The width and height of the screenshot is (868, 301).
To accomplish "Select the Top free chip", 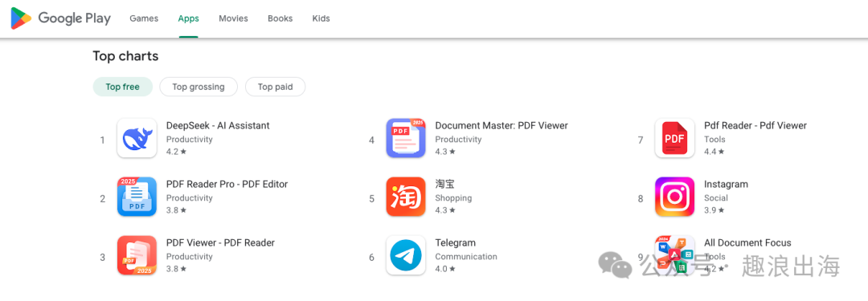I will click(122, 87).
